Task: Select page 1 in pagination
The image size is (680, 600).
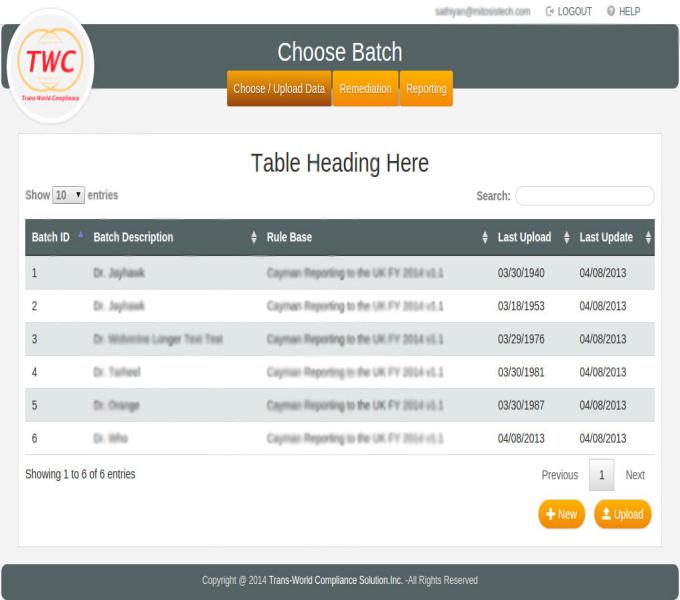Action: coord(601,475)
